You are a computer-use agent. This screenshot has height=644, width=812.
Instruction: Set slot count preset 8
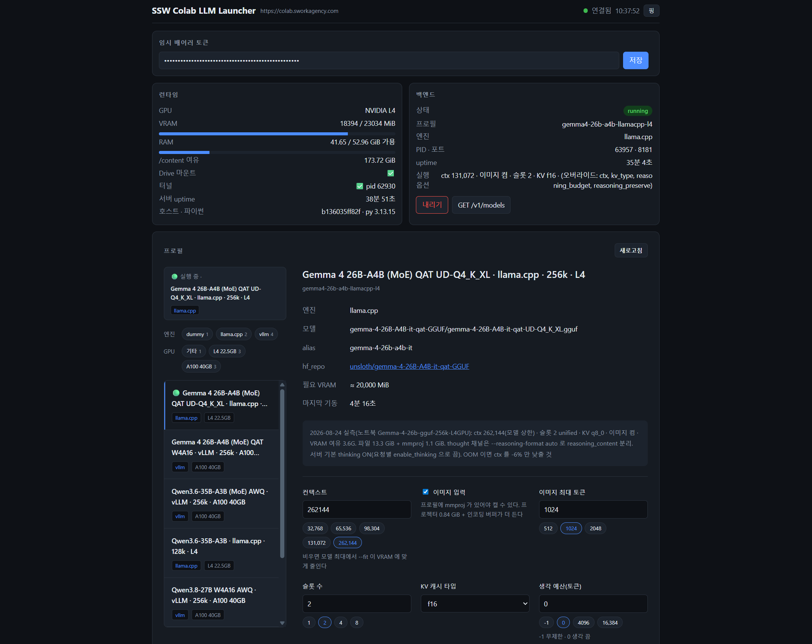click(x=357, y=623)
